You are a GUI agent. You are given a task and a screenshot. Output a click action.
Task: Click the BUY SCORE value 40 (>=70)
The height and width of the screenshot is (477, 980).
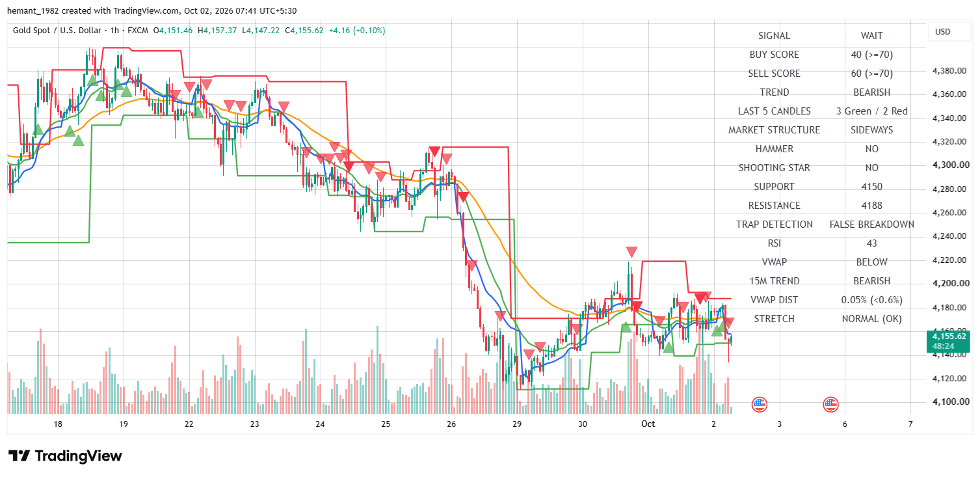pyautogui.click(x=871, y=55)
